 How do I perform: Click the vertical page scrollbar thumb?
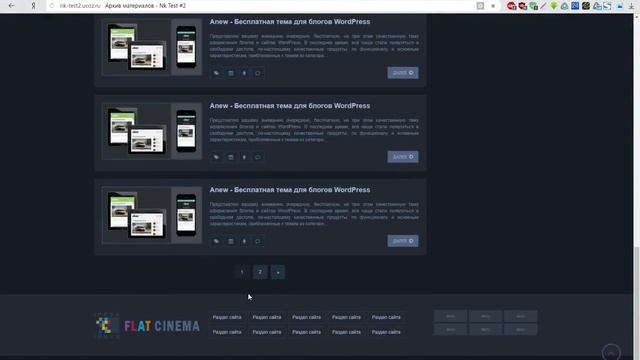(636, 302)
